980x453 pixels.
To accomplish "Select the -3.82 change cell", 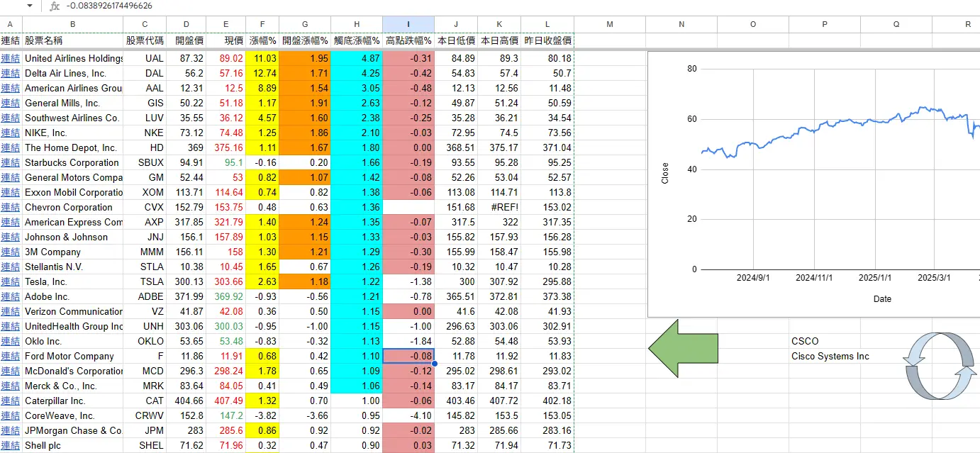I will 262,415.
